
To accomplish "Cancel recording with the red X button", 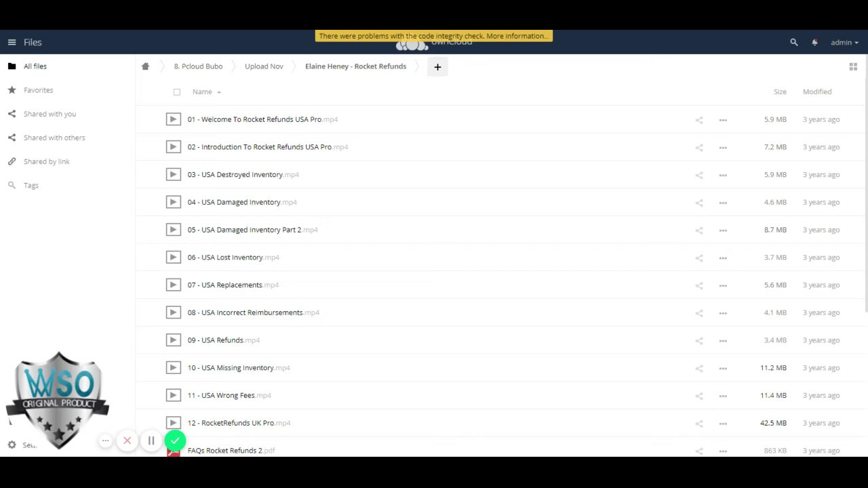I will pyautogui.click(x=127, y=441).
